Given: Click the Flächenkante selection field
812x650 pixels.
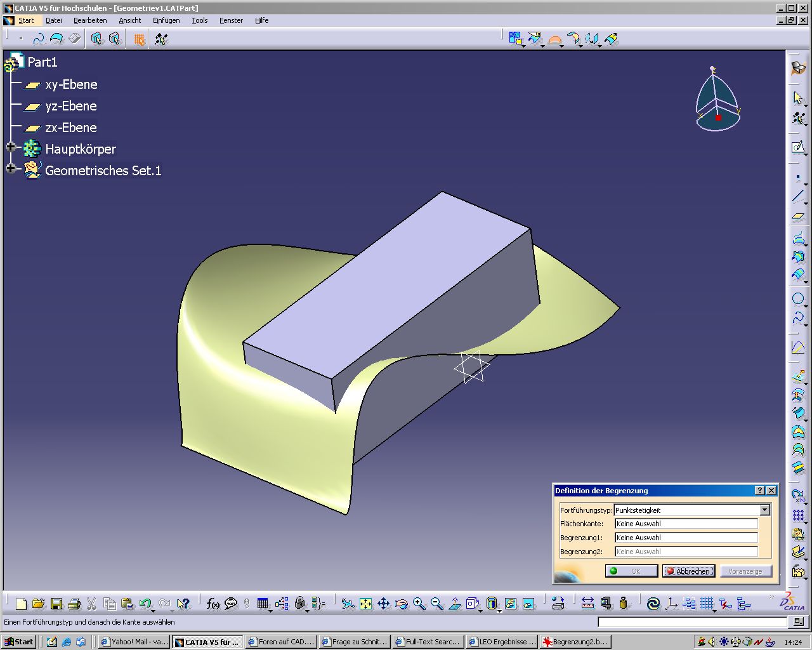Looking at the screenshot, I should pyautogui.click(x=686, y=524).
